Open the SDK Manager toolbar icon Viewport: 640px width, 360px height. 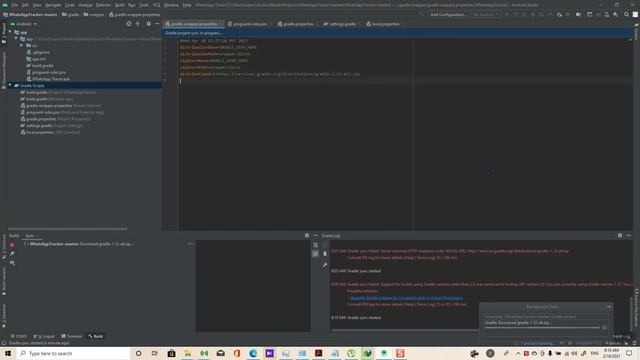click(616, 14)
